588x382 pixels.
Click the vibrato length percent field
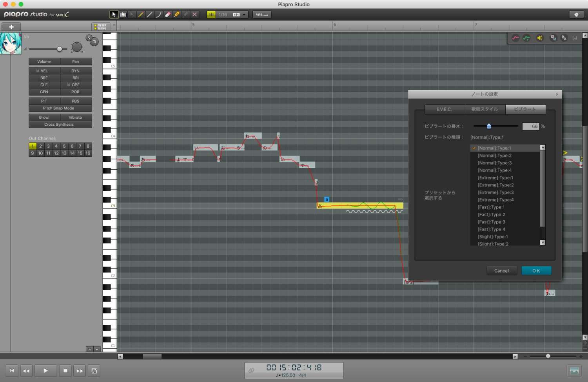coord(531,127)
